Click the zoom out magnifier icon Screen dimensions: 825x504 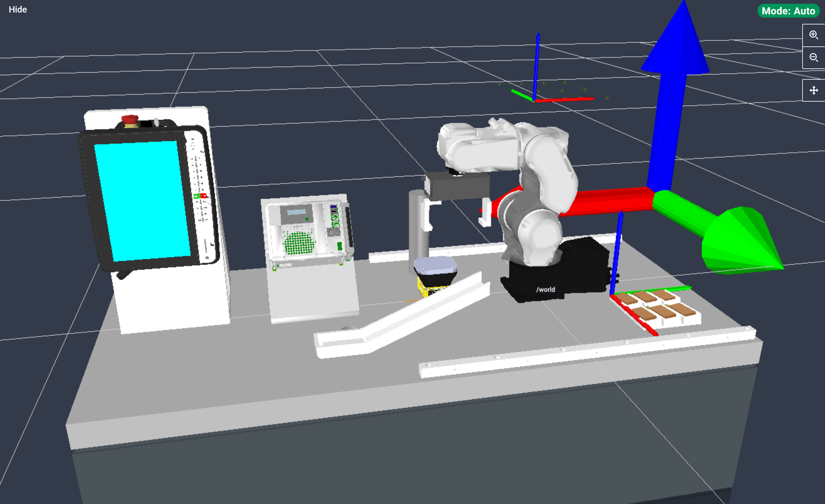(813, 58)
